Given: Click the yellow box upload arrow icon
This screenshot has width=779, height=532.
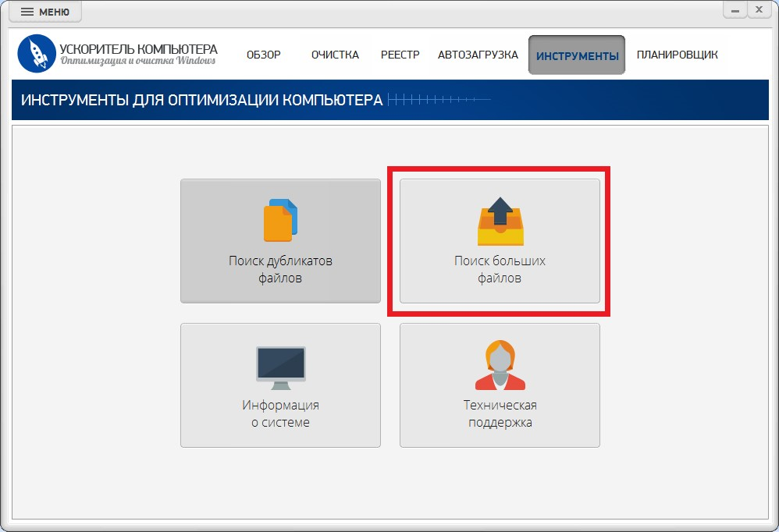Looking at the screenshot, I should [x=500, y=221].
